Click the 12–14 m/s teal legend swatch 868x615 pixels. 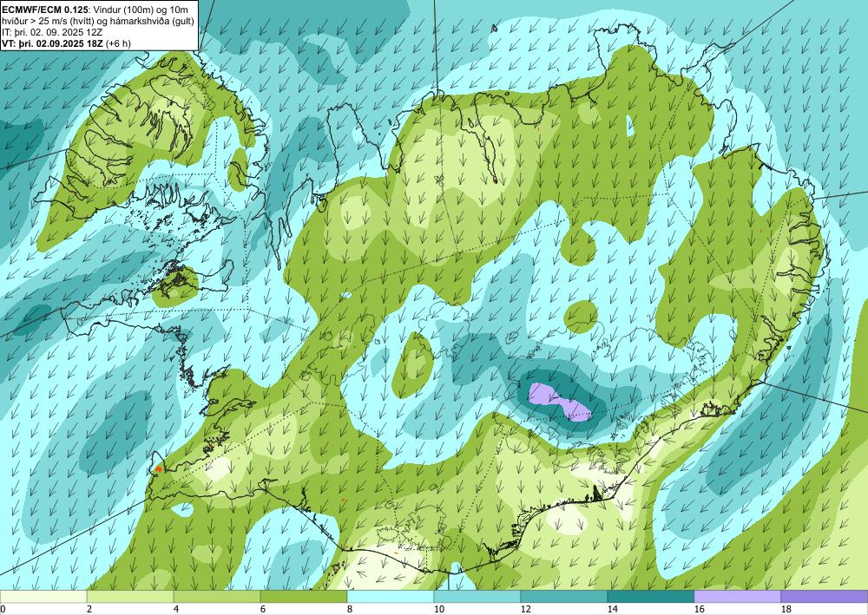(564, 597)
